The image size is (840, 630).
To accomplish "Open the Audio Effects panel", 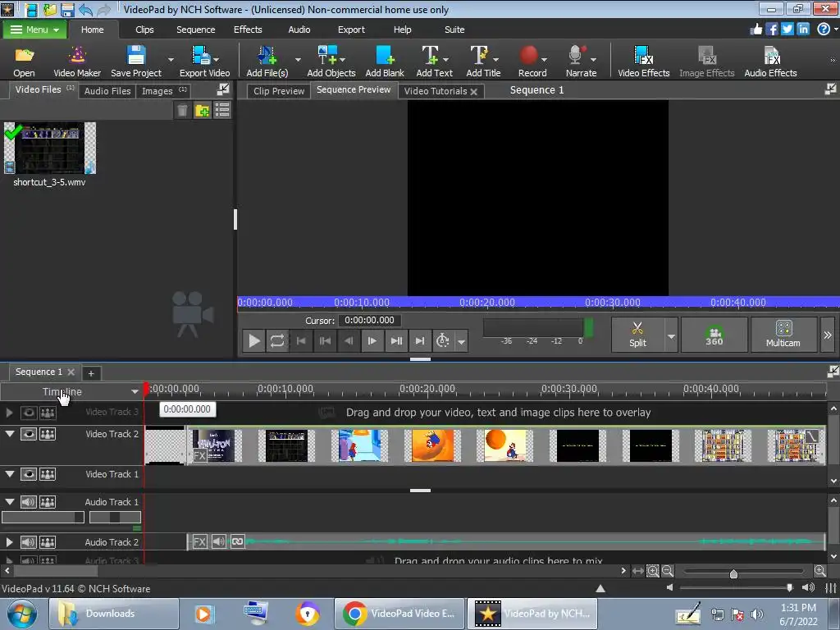I will 770,62.
